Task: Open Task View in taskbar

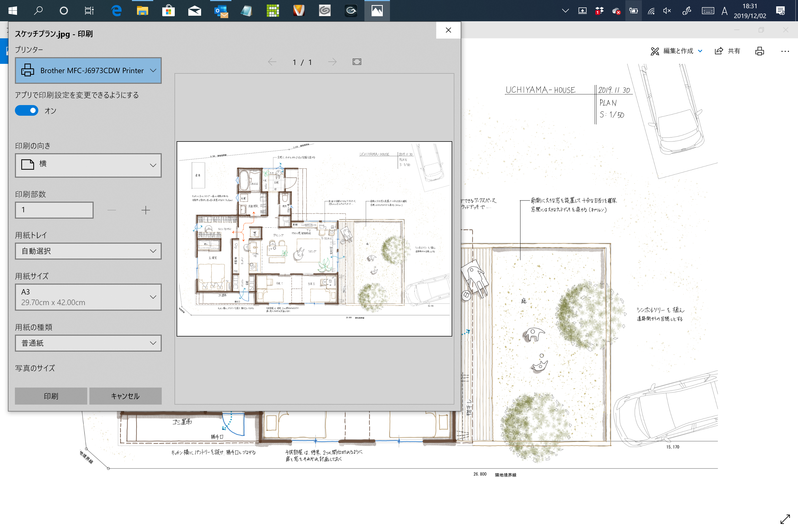Action: point(89,11)
